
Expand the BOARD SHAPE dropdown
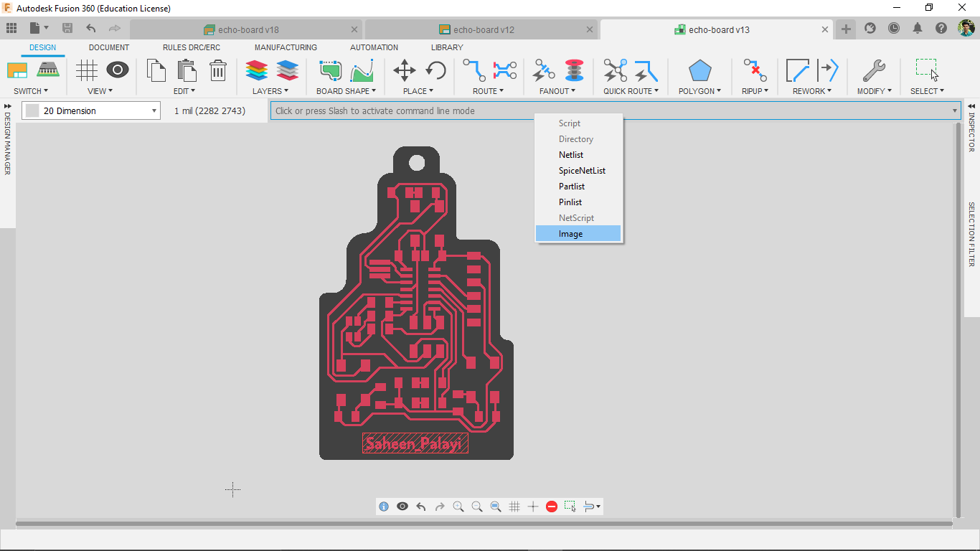pyautogui.click(x=347, y=91)
